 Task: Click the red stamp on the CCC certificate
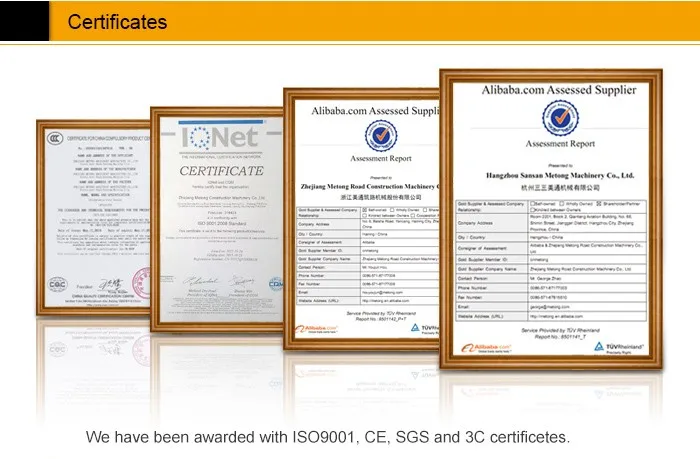[x=141, y=283]
